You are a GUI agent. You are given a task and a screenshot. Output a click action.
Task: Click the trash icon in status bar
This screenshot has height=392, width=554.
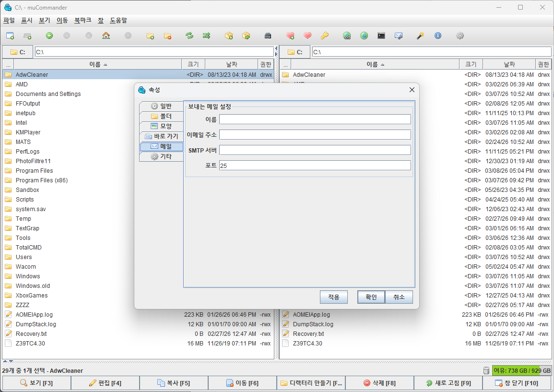click(x=486, y=370)
